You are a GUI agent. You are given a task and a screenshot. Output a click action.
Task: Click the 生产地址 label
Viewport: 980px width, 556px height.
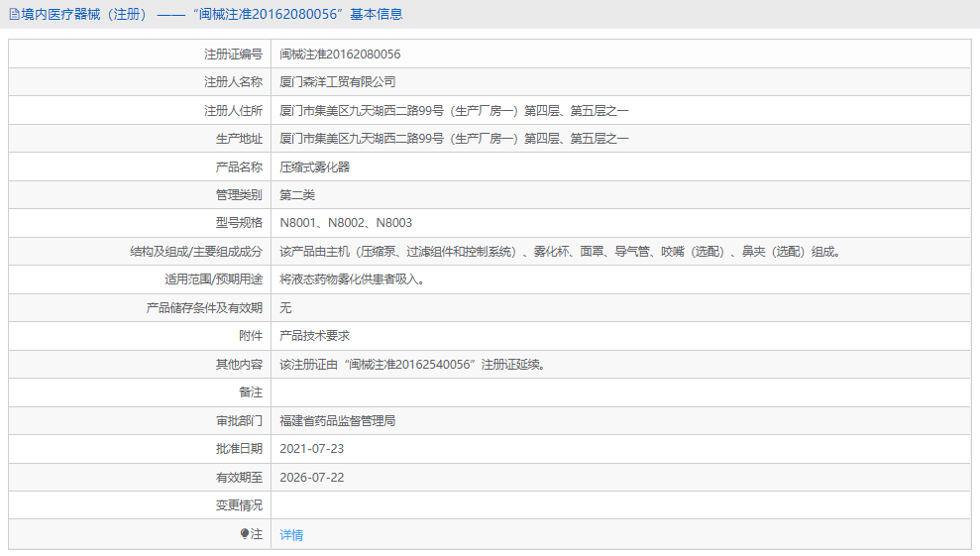pos(240,138)
